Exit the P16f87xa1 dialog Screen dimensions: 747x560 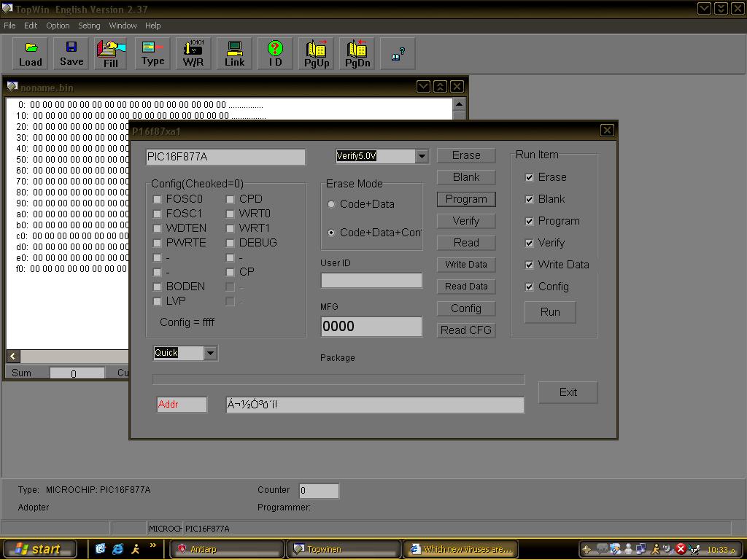(x=568, y=392)
